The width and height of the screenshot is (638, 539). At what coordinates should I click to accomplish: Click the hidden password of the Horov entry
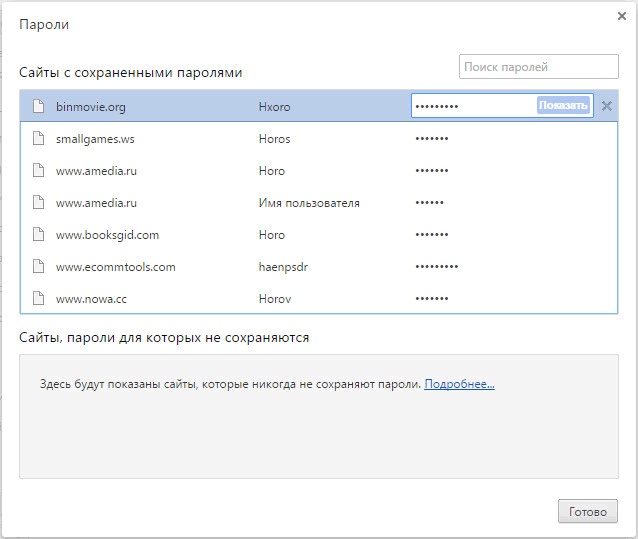coord(432,299)
